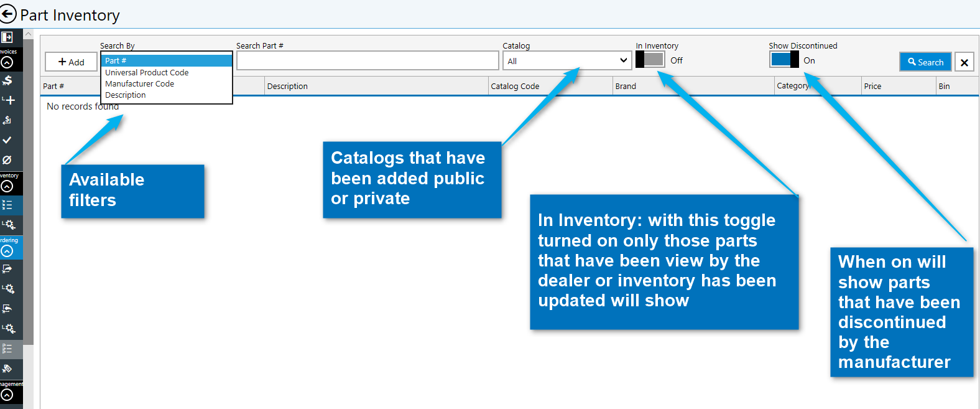Select the checkmark icon in the sidebar
980x409 pixels.
[x=7, y=140]
